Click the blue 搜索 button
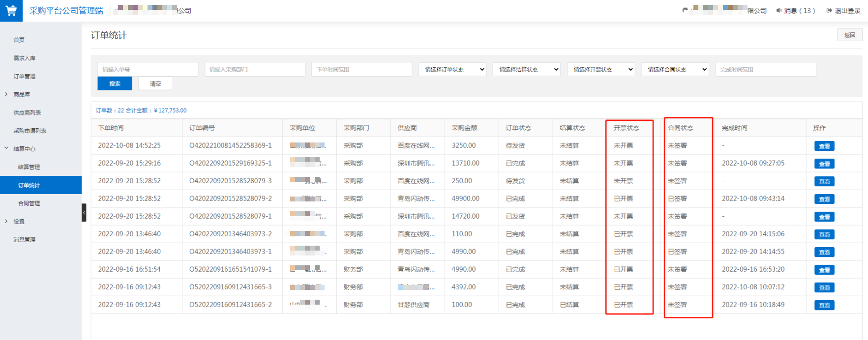This screenshot has height=340, width=868. [115, 84]
